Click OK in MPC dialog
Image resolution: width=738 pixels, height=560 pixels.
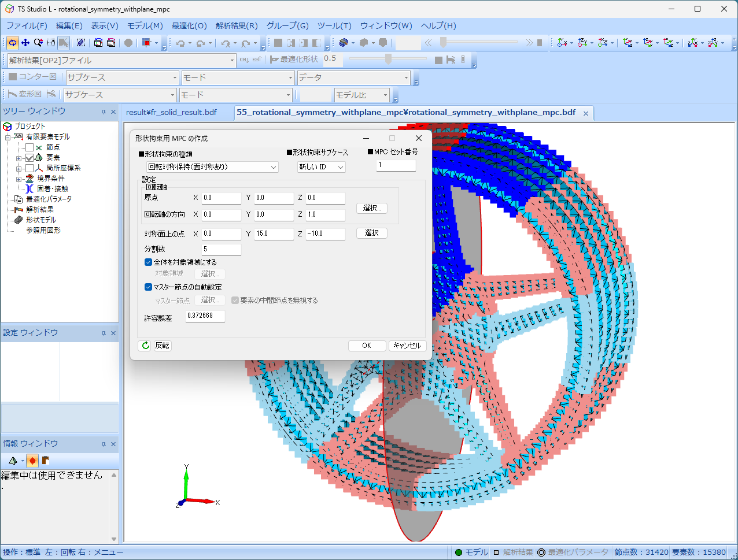tap(367, 346)
